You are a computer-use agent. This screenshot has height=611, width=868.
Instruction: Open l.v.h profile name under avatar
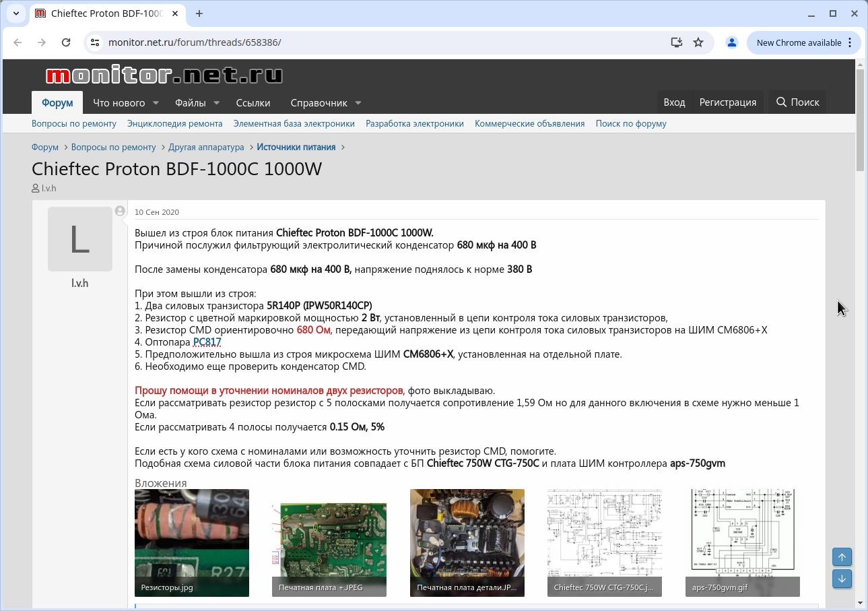[x=80, y=283]
